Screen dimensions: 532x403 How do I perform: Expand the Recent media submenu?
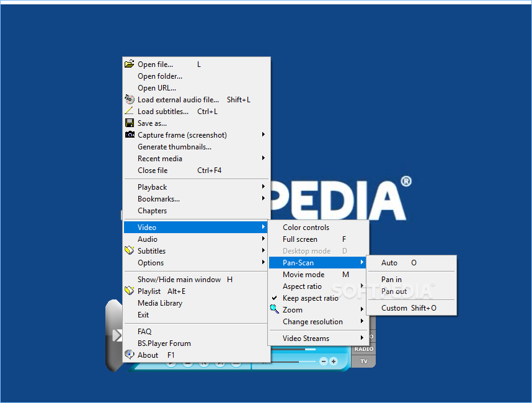(264, 158)
